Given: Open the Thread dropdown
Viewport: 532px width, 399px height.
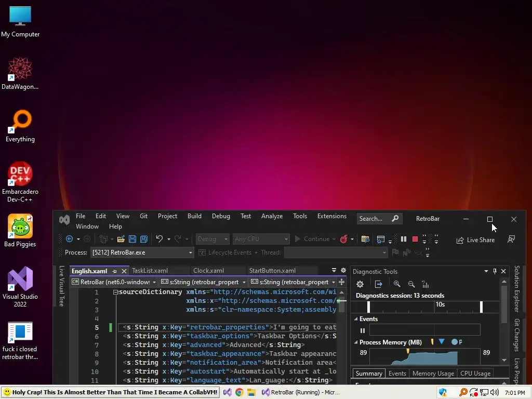Looking at the screenshot, I should coord(336,252).
